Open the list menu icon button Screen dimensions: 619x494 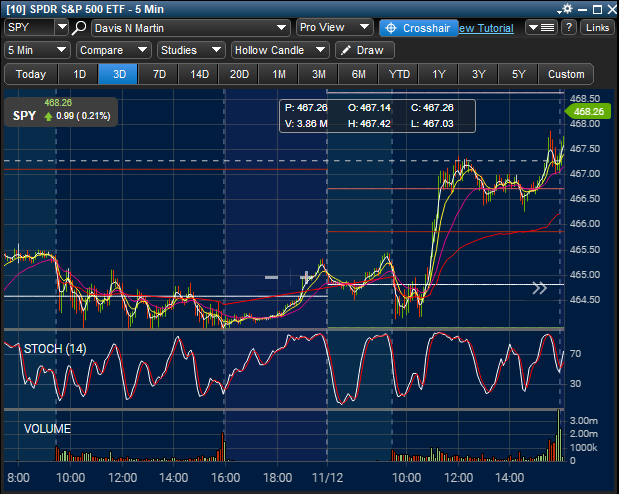pyautogui.click(x=541, y=28)
